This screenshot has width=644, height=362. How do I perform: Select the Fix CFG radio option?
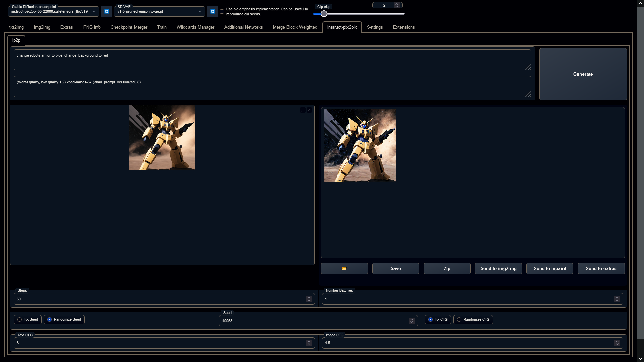pos(438,320)
